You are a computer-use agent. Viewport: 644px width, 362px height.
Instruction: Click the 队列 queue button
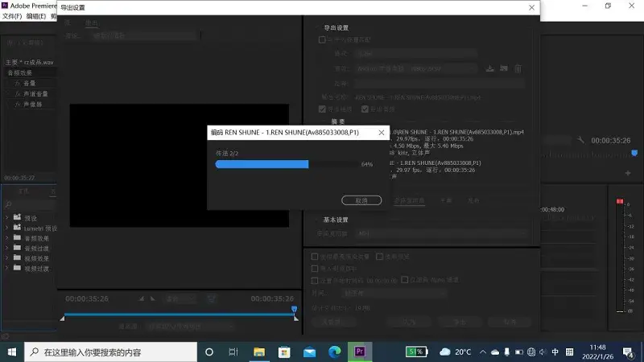point(409,323)
